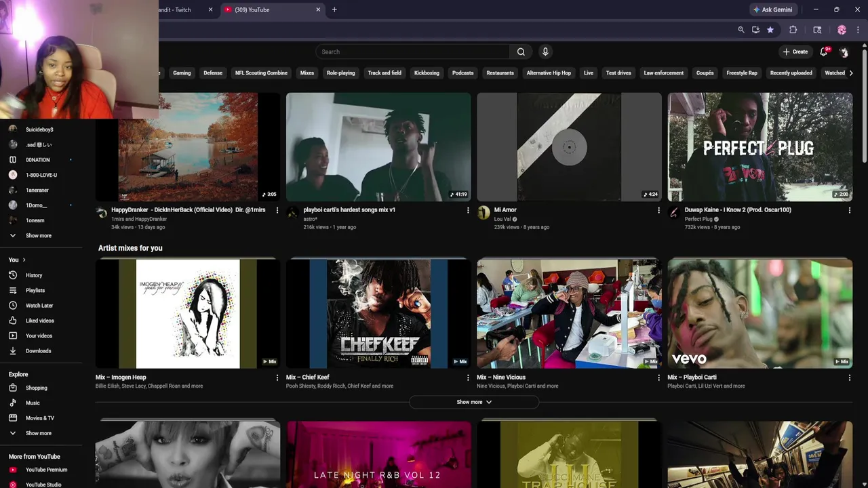The image size is (868, 488).
Task: Open Late Night R&B Vol 12 thumbnail
Action: click(378, 455)
